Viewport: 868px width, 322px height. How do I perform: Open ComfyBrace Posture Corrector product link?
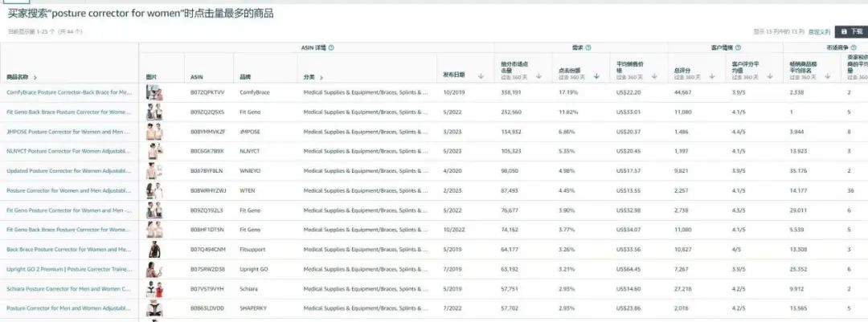[68, 92]
